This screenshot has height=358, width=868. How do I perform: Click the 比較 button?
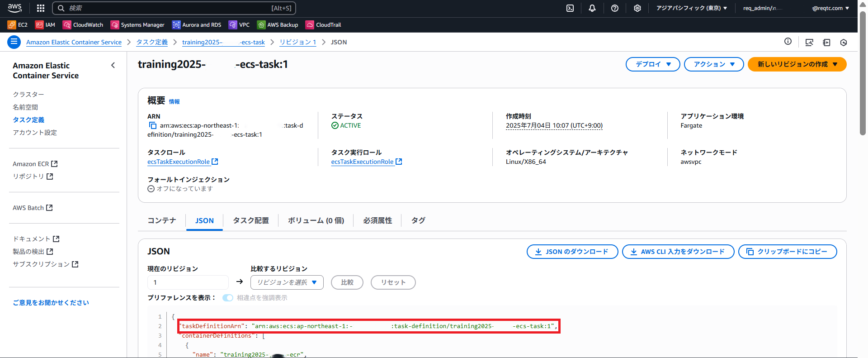point(347,282)
